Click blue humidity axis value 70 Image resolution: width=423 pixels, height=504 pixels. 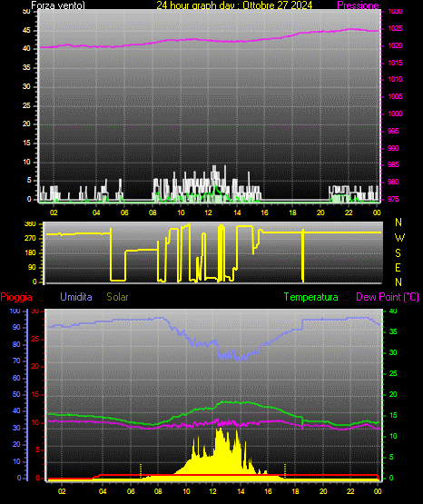pyautogui.click(x=16, y=361)
